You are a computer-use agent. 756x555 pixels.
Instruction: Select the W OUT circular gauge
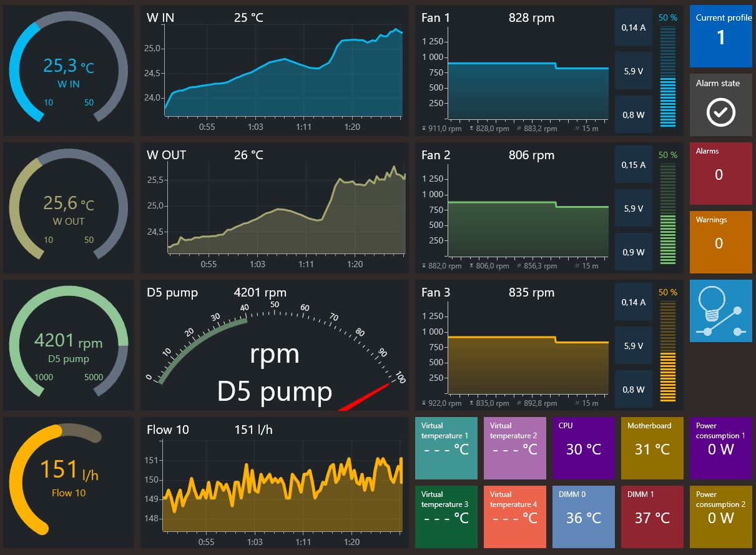pyautogui.click(x=69, y=208)
